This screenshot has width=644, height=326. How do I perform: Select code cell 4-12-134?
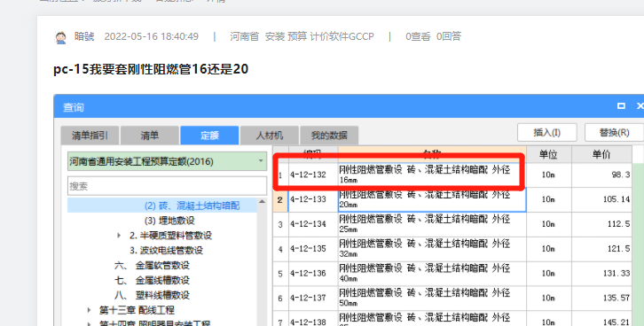click(313, 224)
